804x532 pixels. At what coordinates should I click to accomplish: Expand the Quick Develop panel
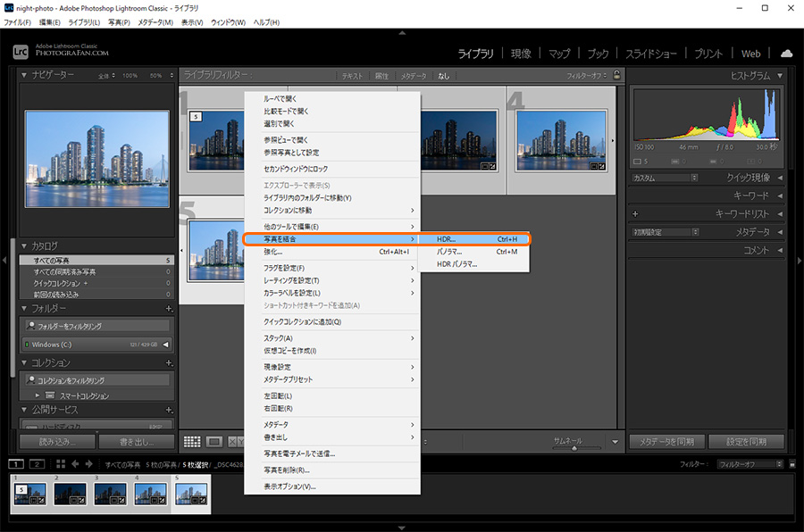(780, 178)
